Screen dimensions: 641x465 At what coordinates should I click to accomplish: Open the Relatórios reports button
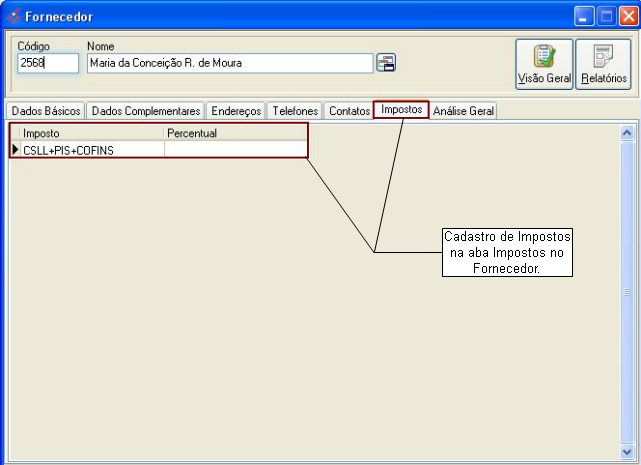604,63
